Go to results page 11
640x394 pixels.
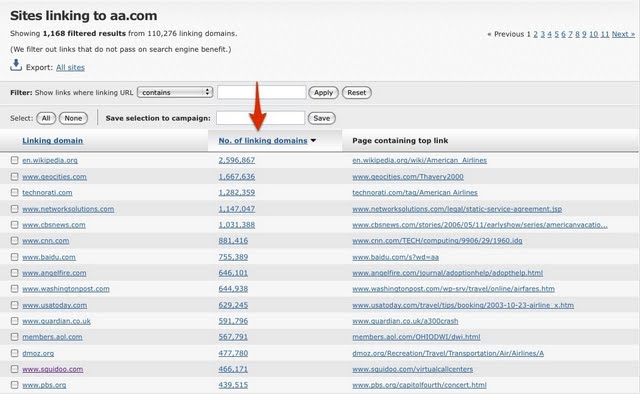pos(605,34)
